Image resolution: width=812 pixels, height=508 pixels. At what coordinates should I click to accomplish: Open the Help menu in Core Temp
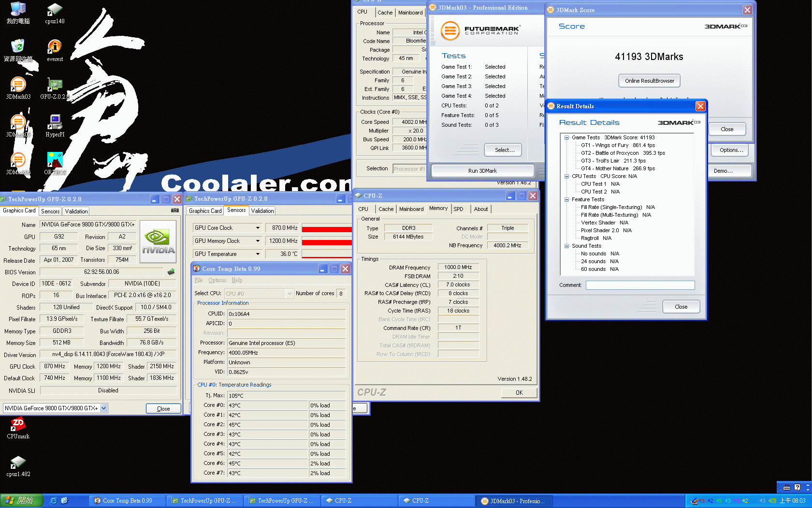(x=237, y=280)
